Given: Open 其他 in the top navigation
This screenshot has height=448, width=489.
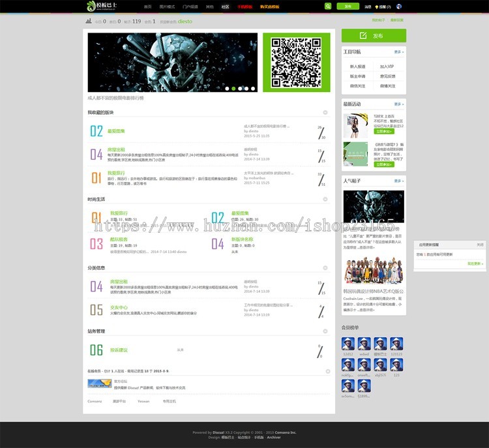Looking at the screenshot, I should [210, 7].
